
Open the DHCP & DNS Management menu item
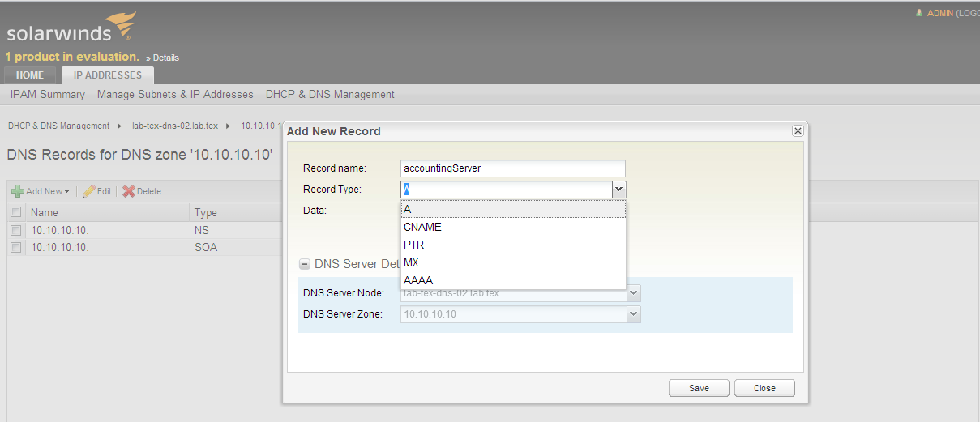pyautogui.click(x=330, y=95)
